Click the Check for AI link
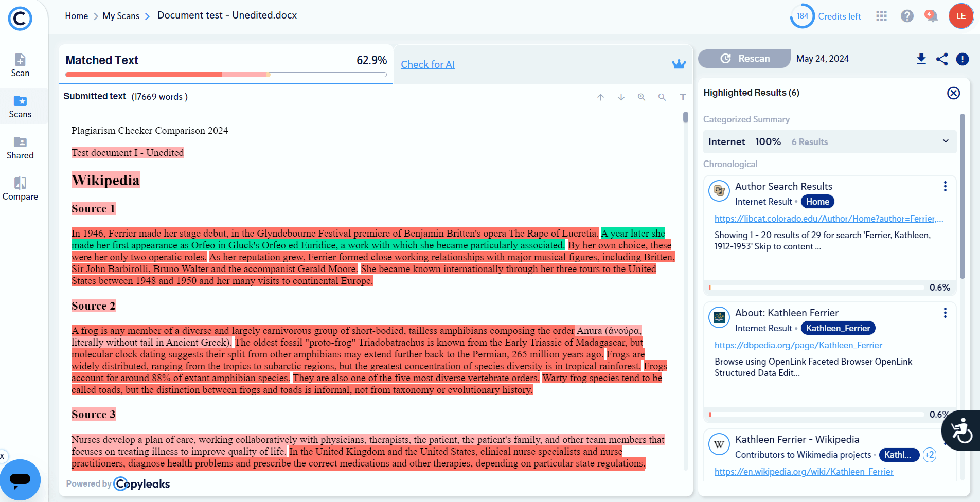980x502 pixels. coord(427,64)
